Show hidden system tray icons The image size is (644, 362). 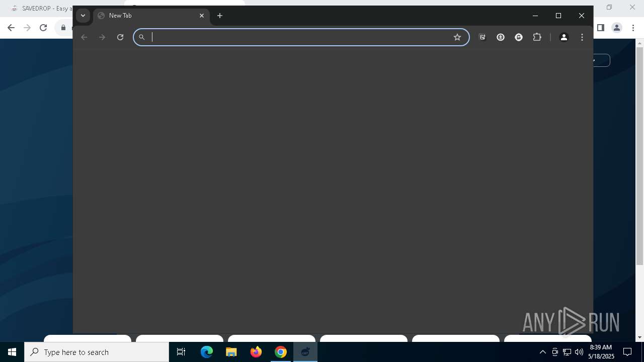542,352
